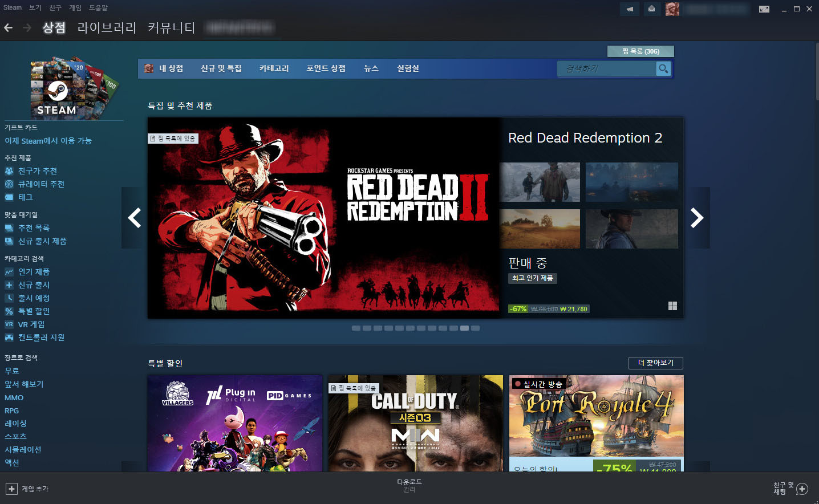Click the 컨트롤러 지원 gamepad icon

[9, 338]
